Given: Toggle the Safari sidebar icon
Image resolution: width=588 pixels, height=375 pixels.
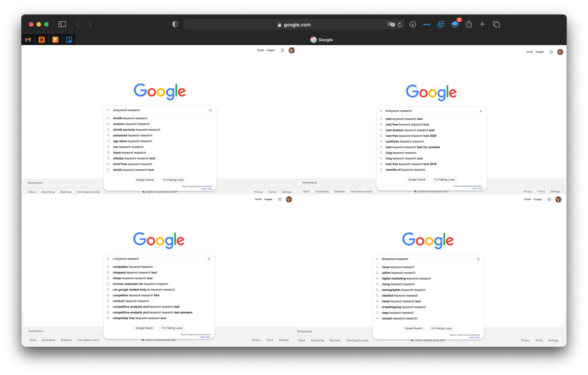Looking at the screenshot, I should (x=62, y=24).
